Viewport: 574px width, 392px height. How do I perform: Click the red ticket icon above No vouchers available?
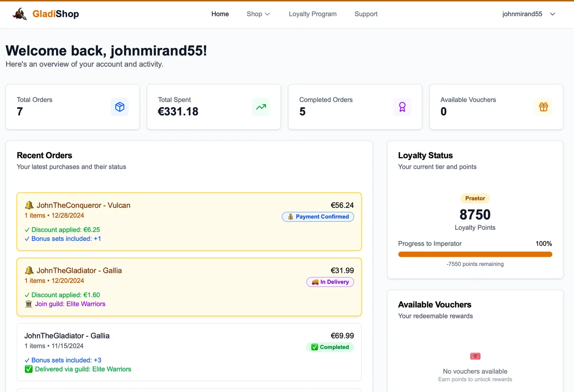(475, 356)
